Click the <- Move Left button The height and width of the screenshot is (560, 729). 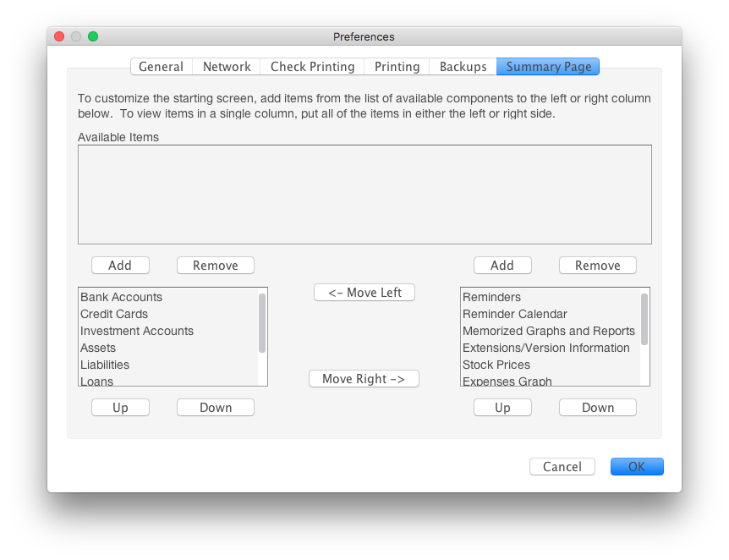coord(364,293)
